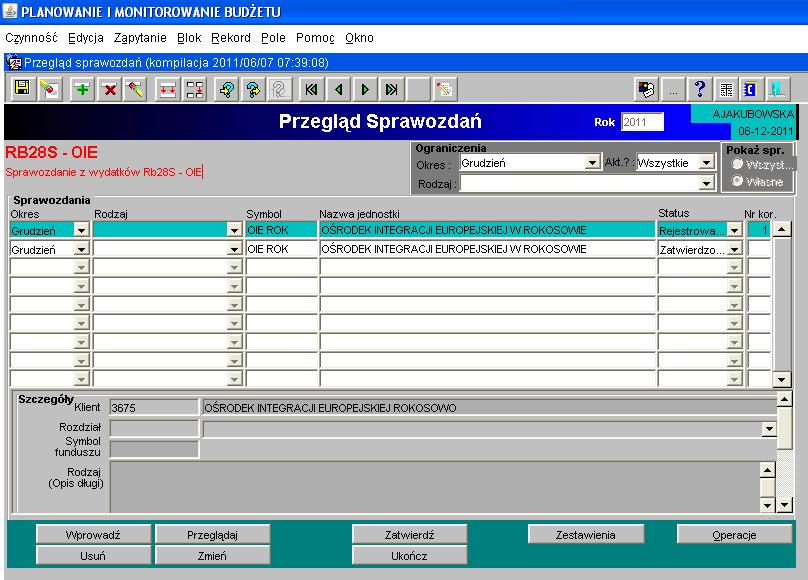This screenshot has width=808, height=580.
Task: Click the Rodzaj (Opis długi) text area
Action: tap(434, 487)
